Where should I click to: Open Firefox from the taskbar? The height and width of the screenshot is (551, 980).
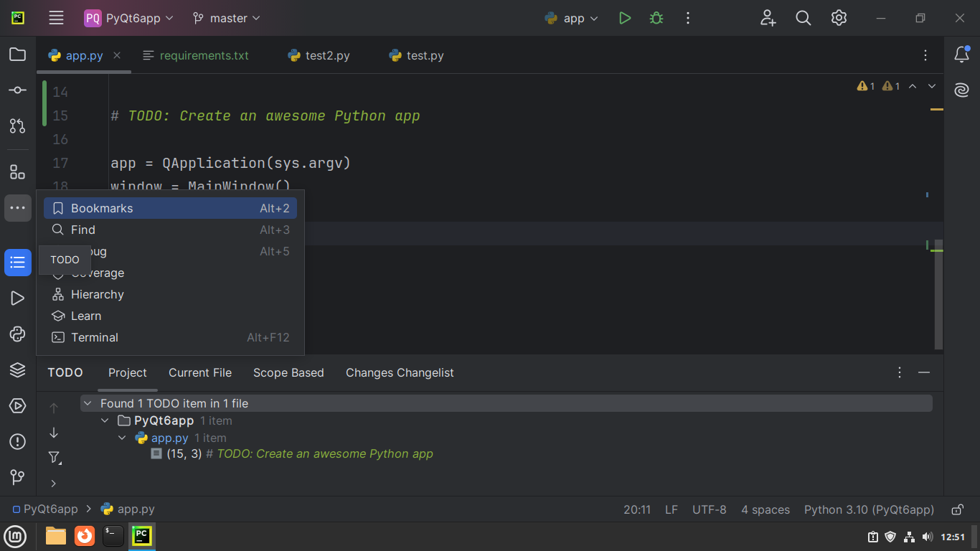(85, 536)
